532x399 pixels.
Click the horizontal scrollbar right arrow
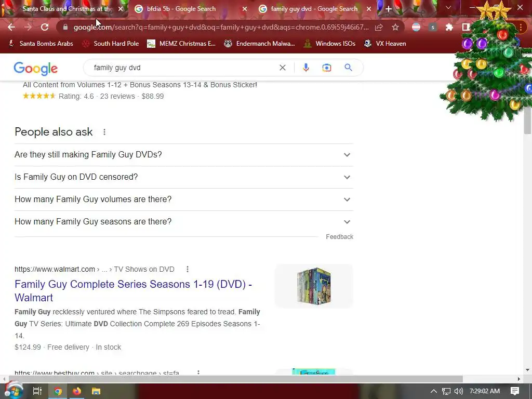pyautogui.click(x=519, y=379)
